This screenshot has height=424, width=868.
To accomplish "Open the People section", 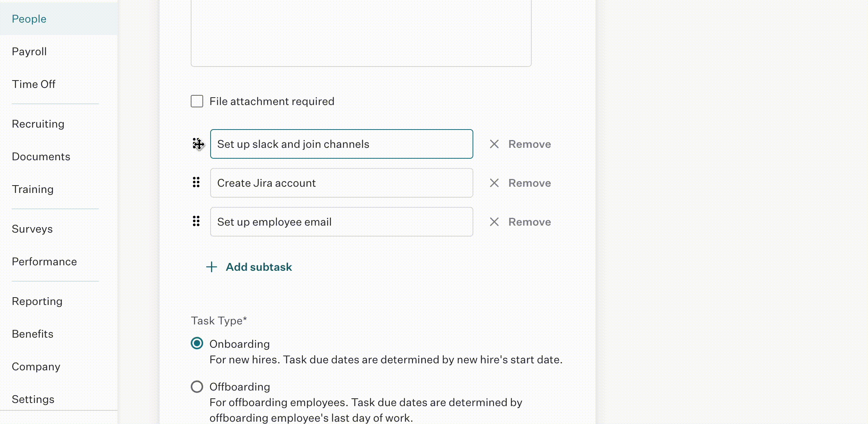I will (29, 18).
